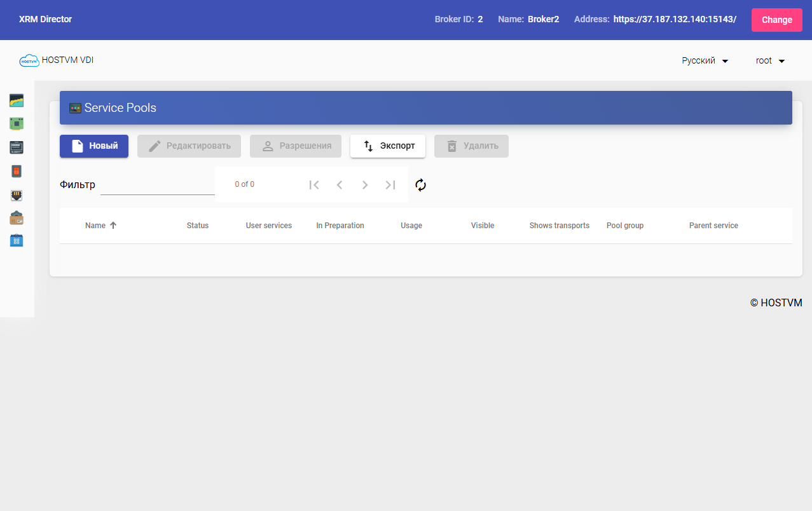This screenshot has height=511, width=812.
Task: Go to the next page of results
Action: pyautogui.click(x=365, y=185)
